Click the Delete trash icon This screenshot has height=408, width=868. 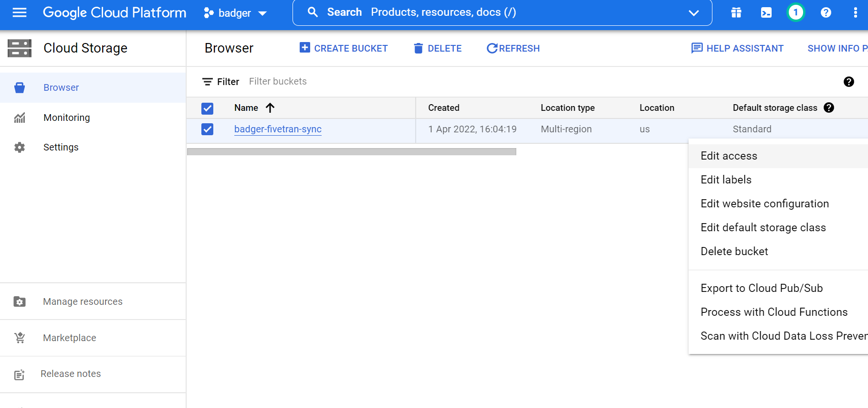pyautogui.click(x=418, y=48)
